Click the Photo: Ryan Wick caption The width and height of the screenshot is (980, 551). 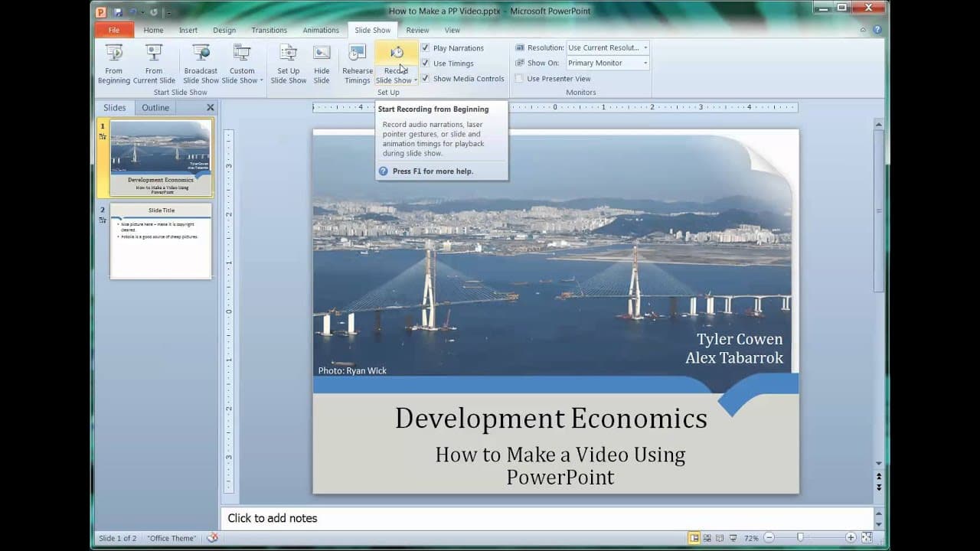point(352,370)
